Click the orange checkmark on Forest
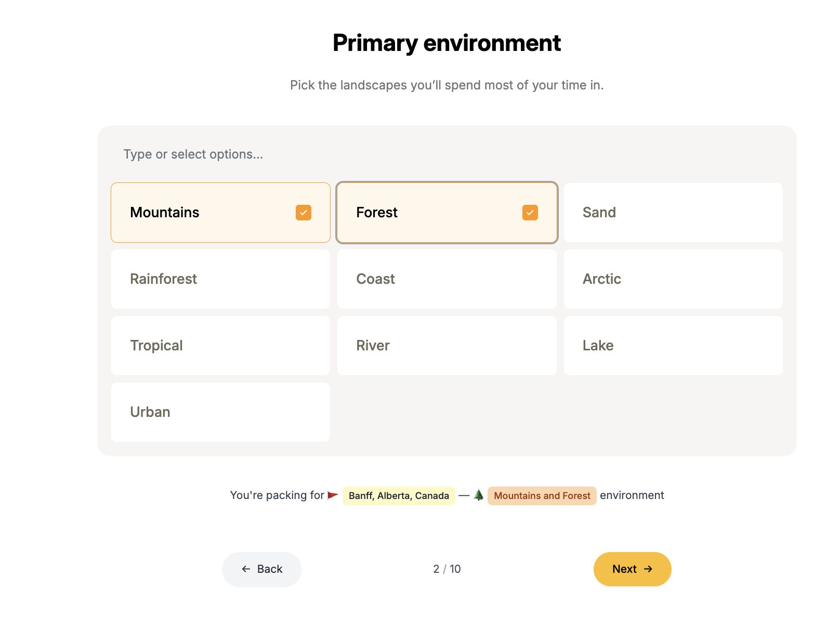 coord(530,213)
